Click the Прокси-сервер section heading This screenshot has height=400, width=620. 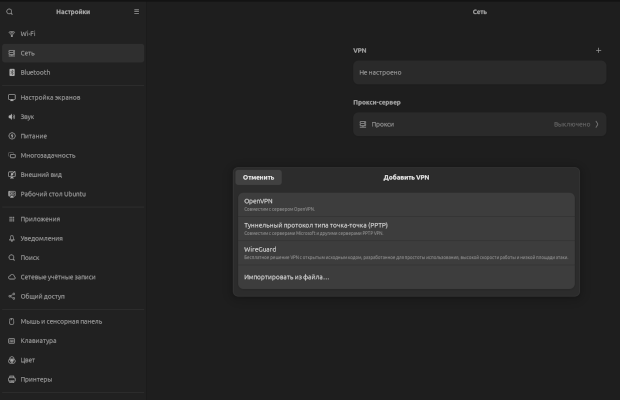(377, 102)
